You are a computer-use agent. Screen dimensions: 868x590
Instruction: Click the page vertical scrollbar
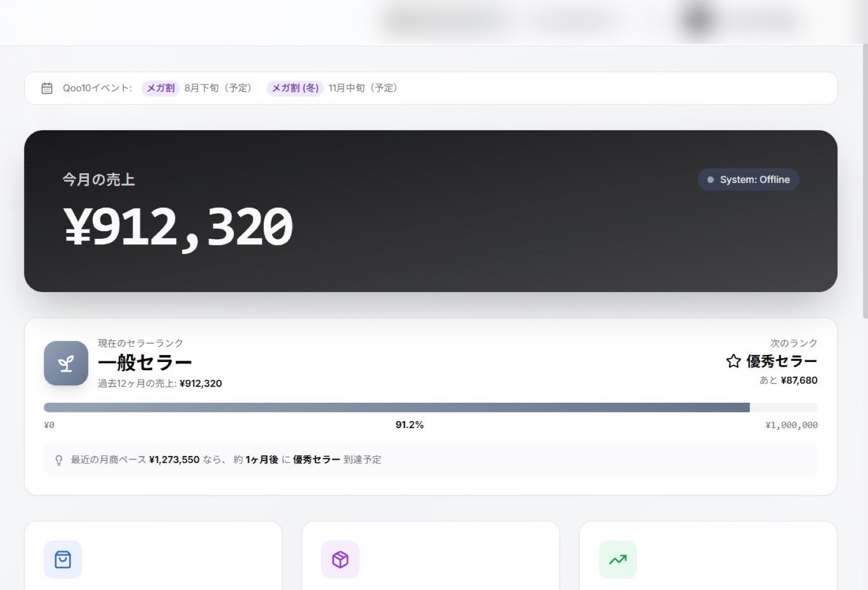[x=865, y=181]
